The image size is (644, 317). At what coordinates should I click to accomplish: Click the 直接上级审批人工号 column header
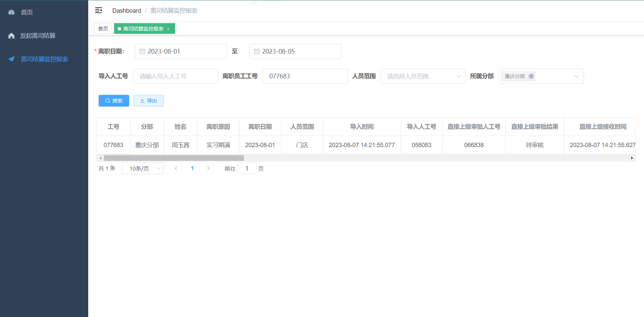474,127
